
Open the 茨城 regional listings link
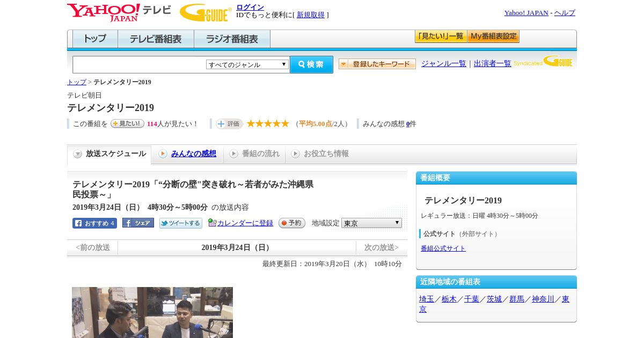[x=494, y=299]
